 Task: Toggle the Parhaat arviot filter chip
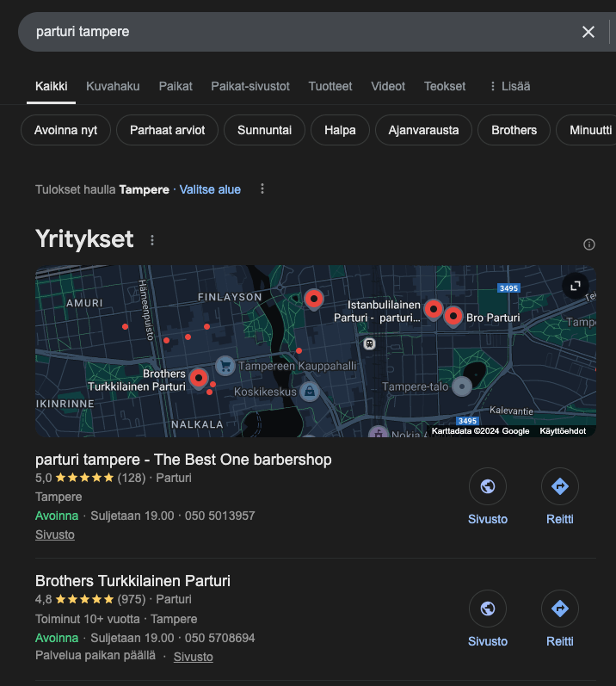(x=168, y=131)
